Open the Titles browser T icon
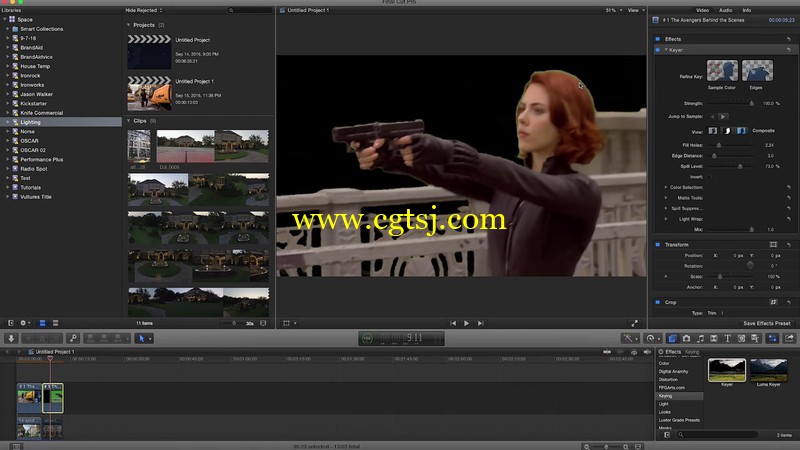800x450 pixels. coord(728,338)
